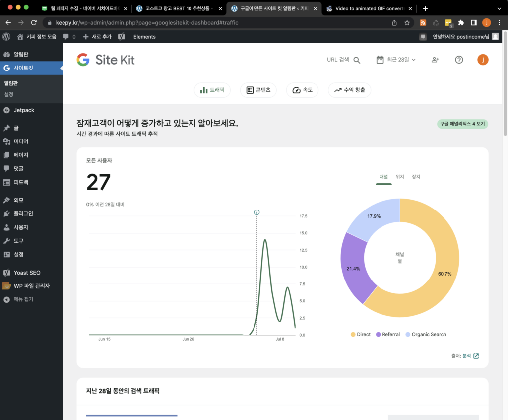This screenshot has height=420, width=508.
Task: Open the Site Kit help question mark
Action: click(x=459, y=60)
